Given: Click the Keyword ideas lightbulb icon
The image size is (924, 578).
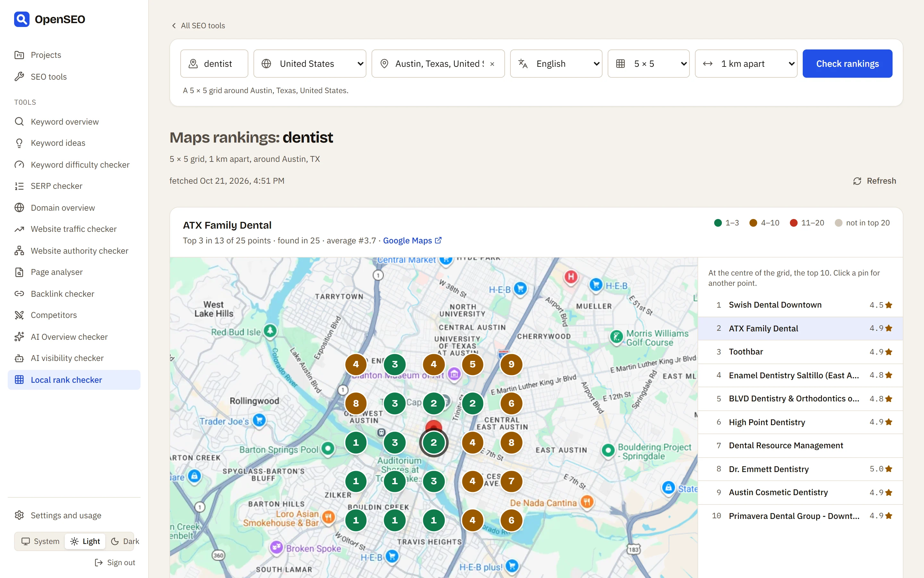Looking at the screenshot, I should click(19, 143).
